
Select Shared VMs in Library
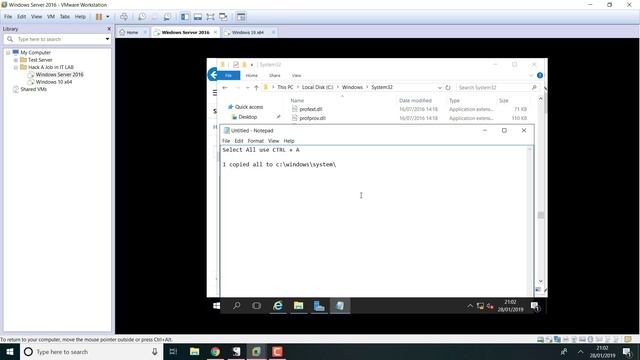(33, 89)
